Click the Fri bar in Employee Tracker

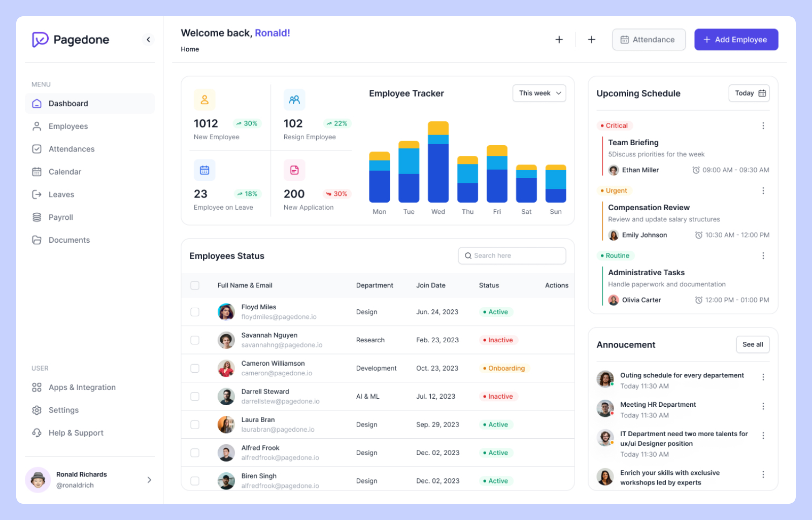497,174
